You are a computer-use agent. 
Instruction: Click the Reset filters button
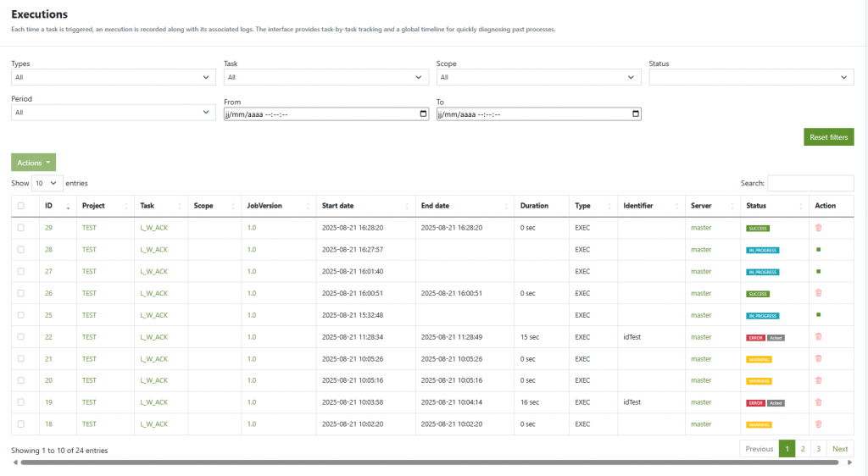point(828,137)
